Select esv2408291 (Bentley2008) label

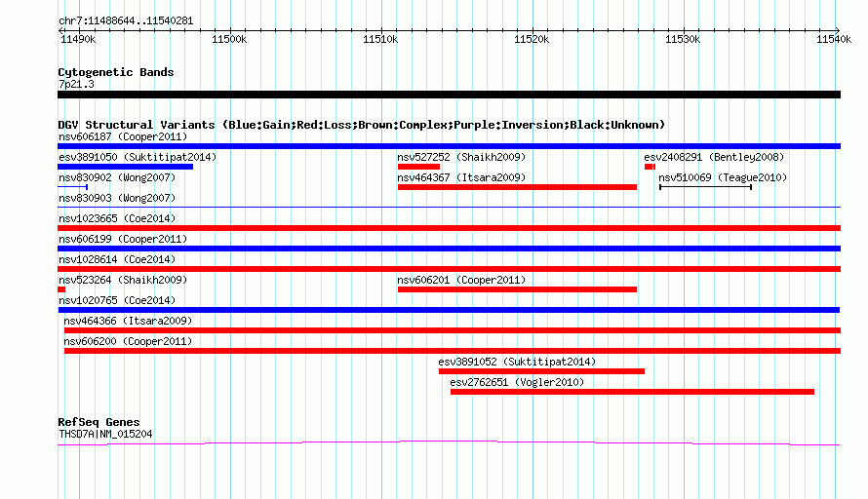click(x=714, y=157)
